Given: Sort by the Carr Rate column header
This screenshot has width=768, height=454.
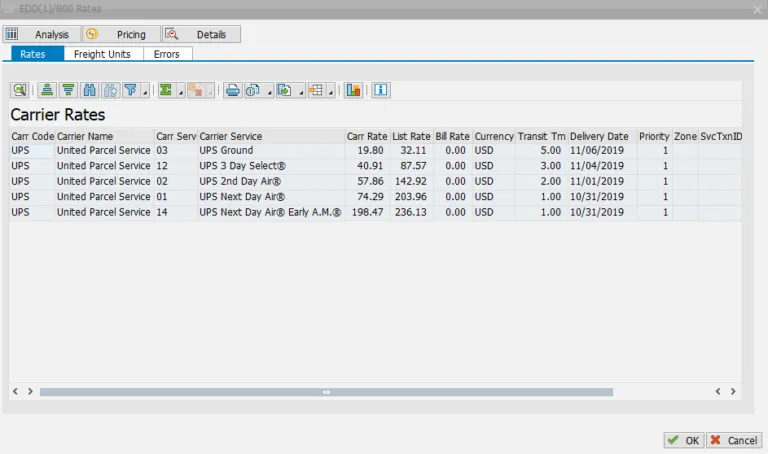Looking at the screenshot, I should [x=367, y=136].
